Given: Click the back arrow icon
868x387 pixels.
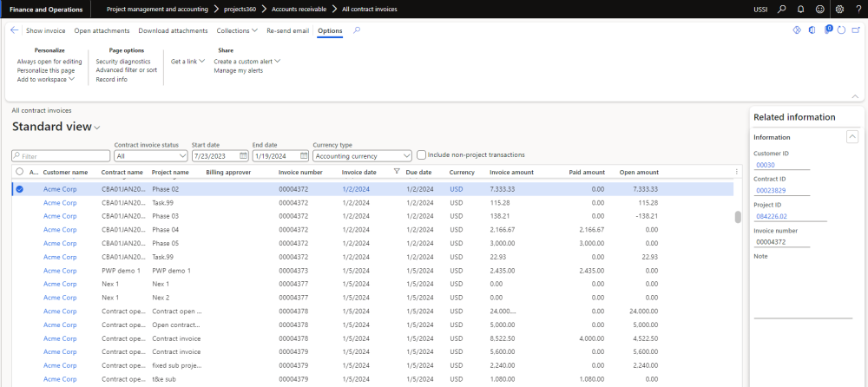Looking at the screenshot, I should coord(14,30).
